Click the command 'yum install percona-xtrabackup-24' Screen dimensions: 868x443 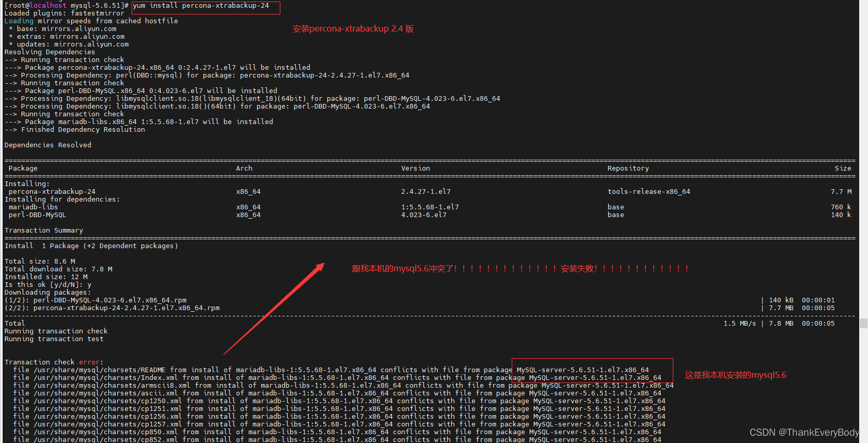(x=201, y=6)
